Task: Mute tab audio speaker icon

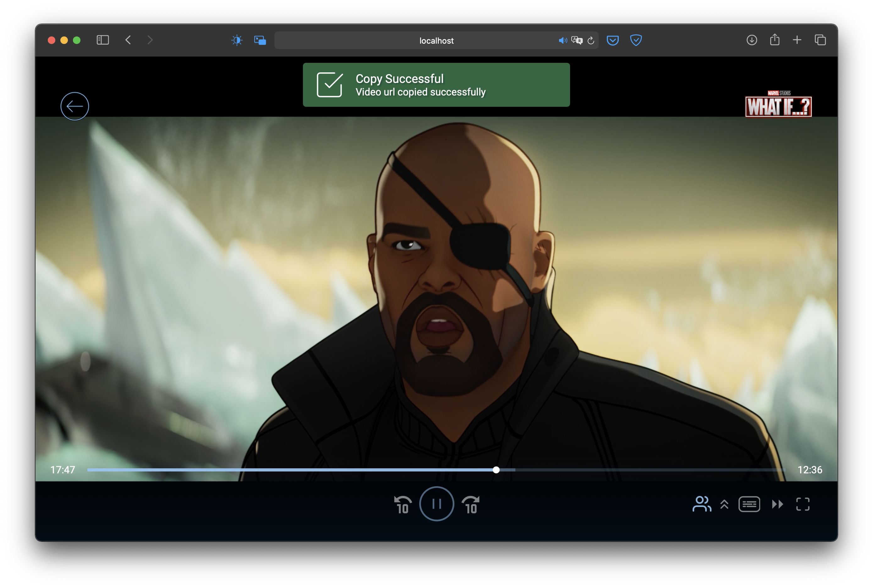Action: click(563, 41)
